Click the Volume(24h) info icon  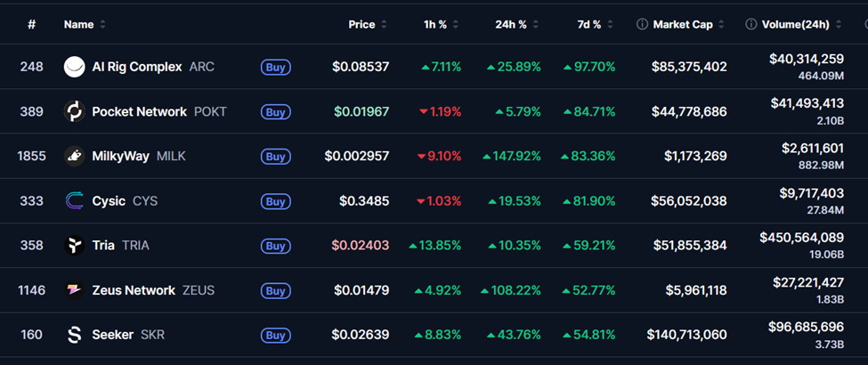(750, 24)
